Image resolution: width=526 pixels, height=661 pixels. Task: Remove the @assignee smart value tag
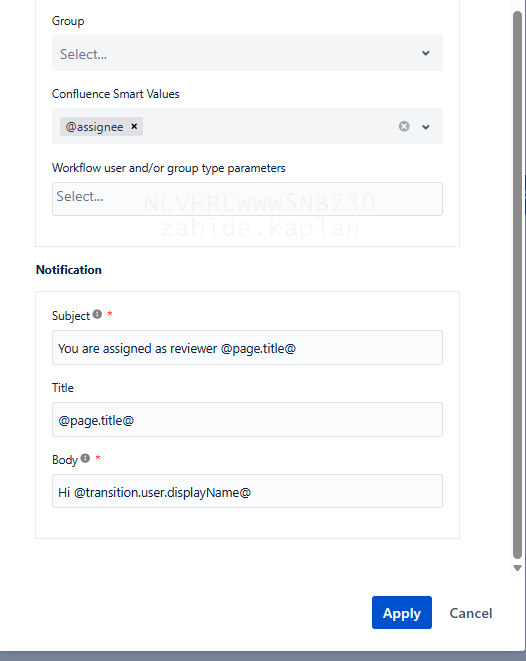(134, 126)
